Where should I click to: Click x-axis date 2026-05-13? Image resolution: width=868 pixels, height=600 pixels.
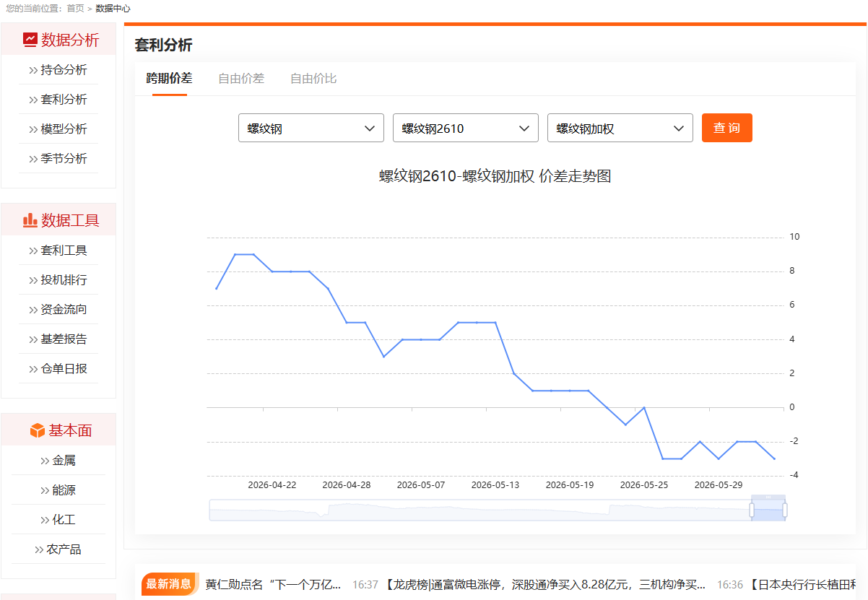[x=495, y=485]
